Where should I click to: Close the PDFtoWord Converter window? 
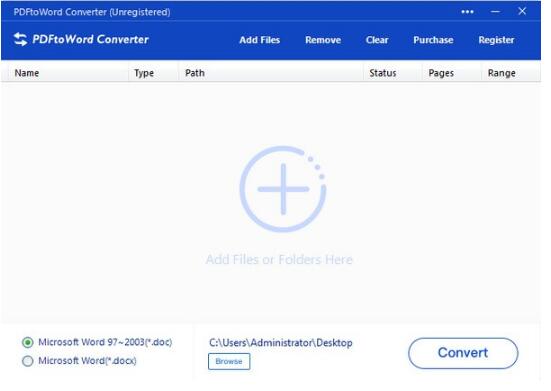point(522,11)
